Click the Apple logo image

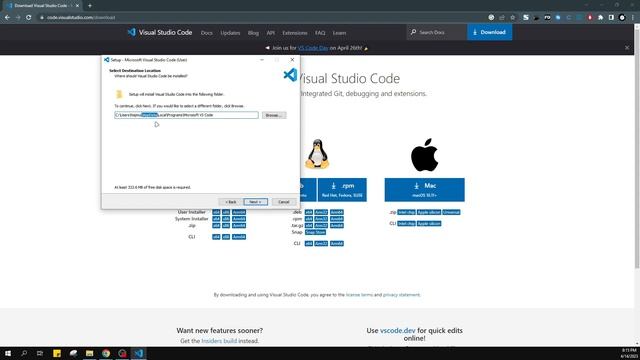(x=424, y=155)
